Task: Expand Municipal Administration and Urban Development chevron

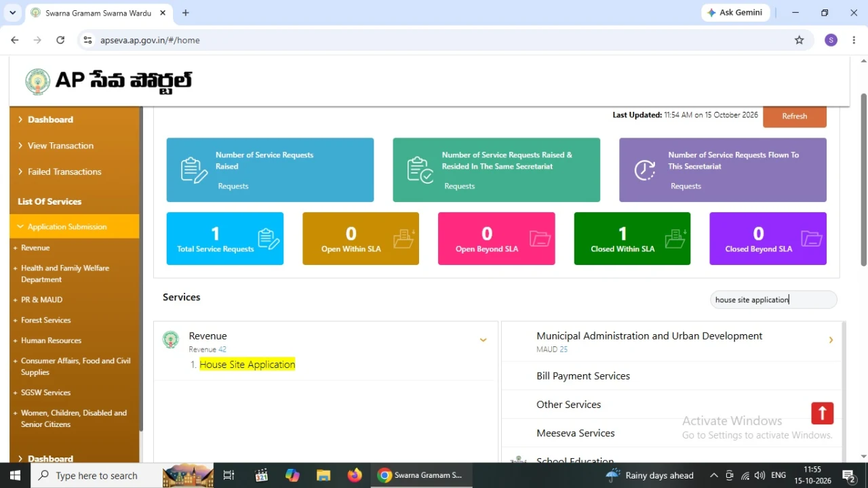Action: click(x=831, y=340)
